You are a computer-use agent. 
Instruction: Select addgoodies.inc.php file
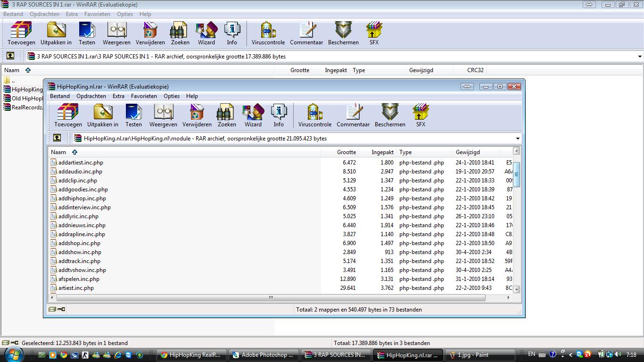click(83, 189)
